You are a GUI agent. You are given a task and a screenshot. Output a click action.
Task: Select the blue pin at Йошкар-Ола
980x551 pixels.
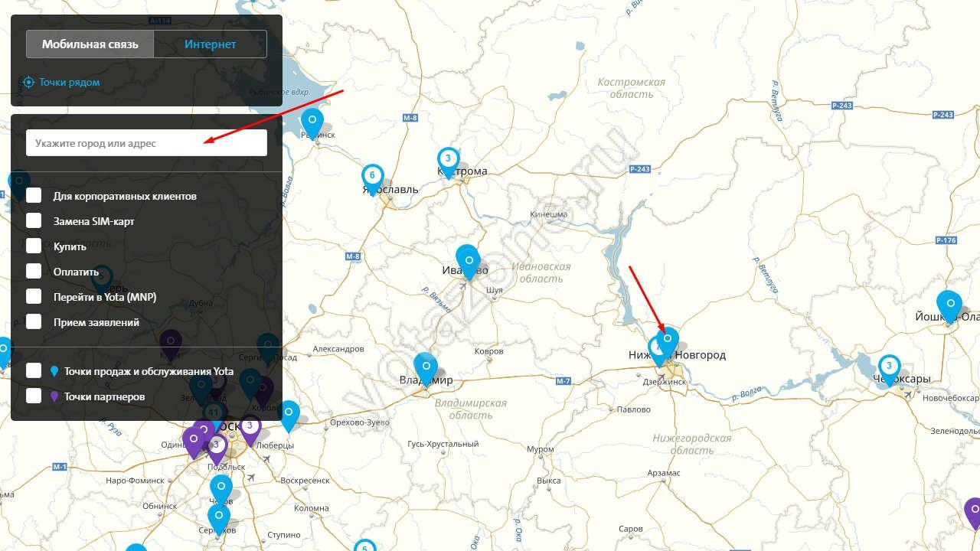click(x=949, y=306)
